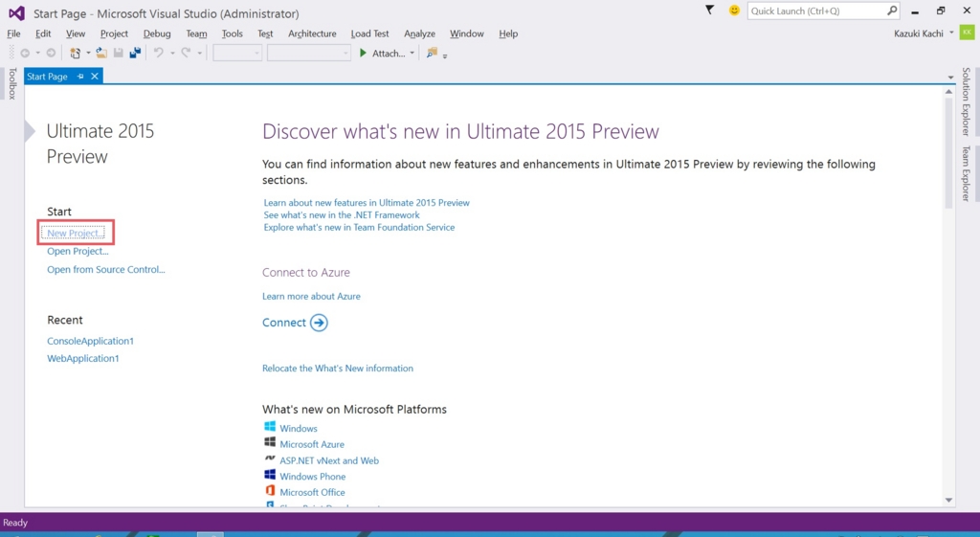Open the document tab list dropdown
The width and height of the screenshot is (980, 537).
950,78
